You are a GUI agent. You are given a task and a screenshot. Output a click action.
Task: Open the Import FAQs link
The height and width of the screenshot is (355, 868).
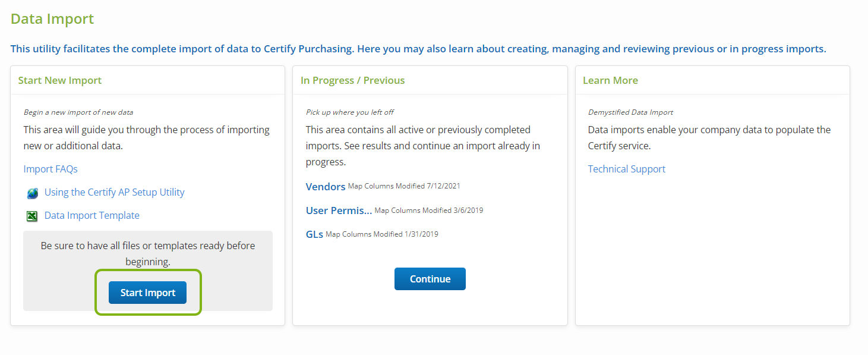coord(50,169)
